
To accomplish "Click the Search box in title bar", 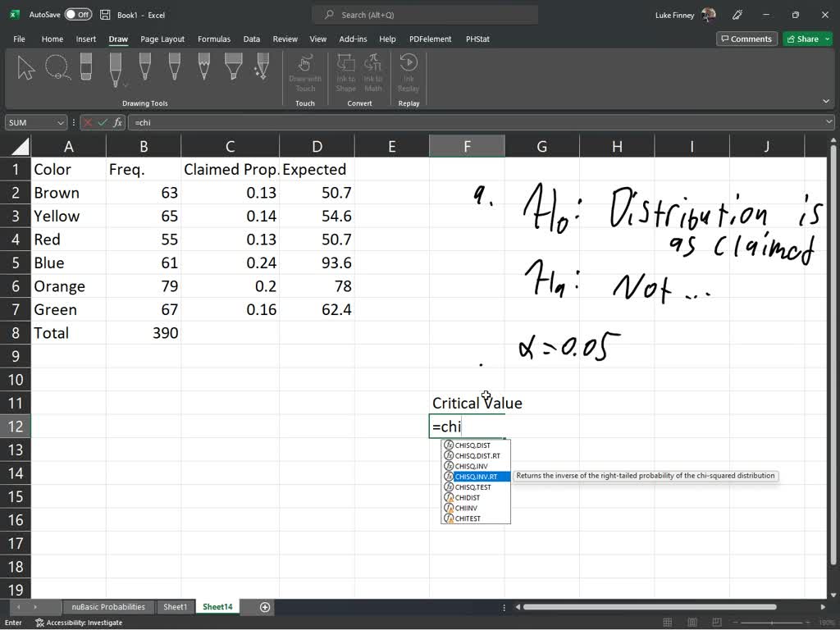I will pyautogui.click(x=425, y=15).
